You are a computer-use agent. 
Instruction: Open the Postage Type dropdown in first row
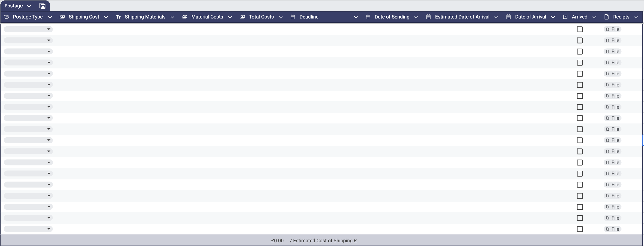pos(28,29)
